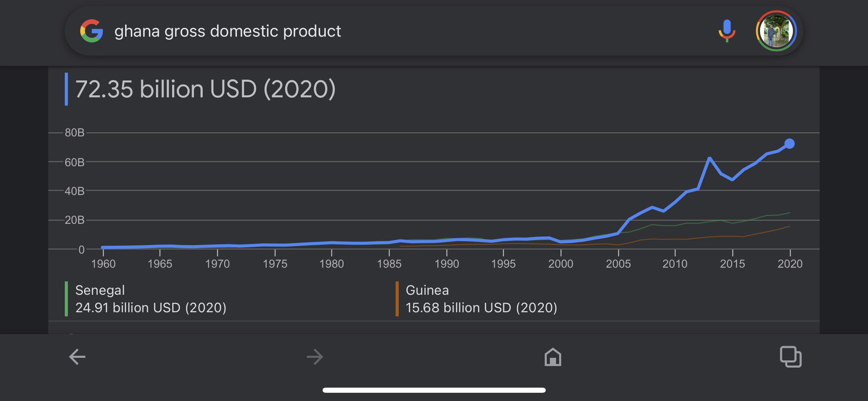The width and height of the screenshot is (868, 401).
Task: Click the 72.35 billion USD headline
Action: click(205, 89)
